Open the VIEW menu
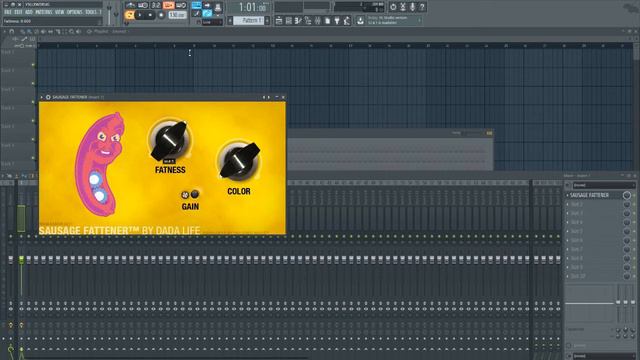Image resolution: width=640 pixels, height=360 pixels. coord(59,12)
